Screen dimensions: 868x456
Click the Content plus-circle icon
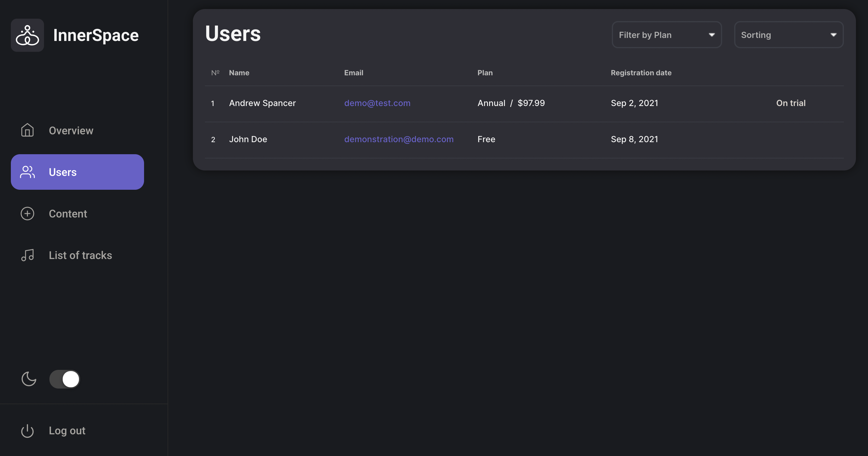(27, 214)
